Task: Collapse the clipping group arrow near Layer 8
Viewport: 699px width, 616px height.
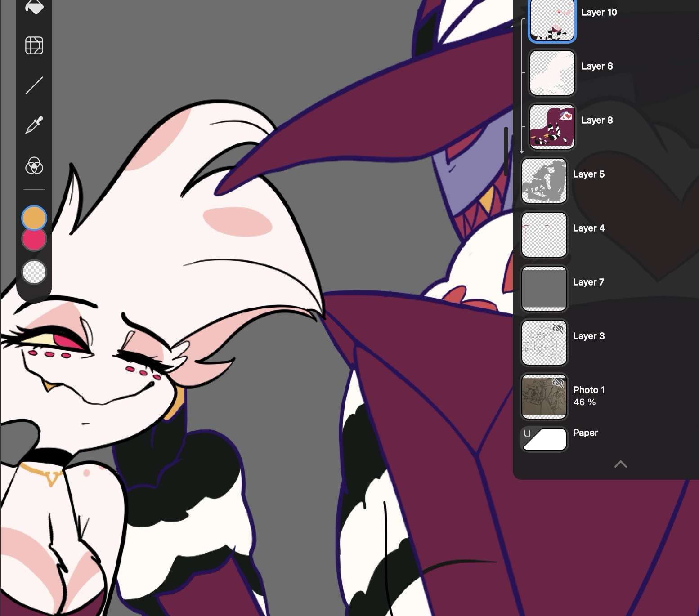Action: click(522, 152)
